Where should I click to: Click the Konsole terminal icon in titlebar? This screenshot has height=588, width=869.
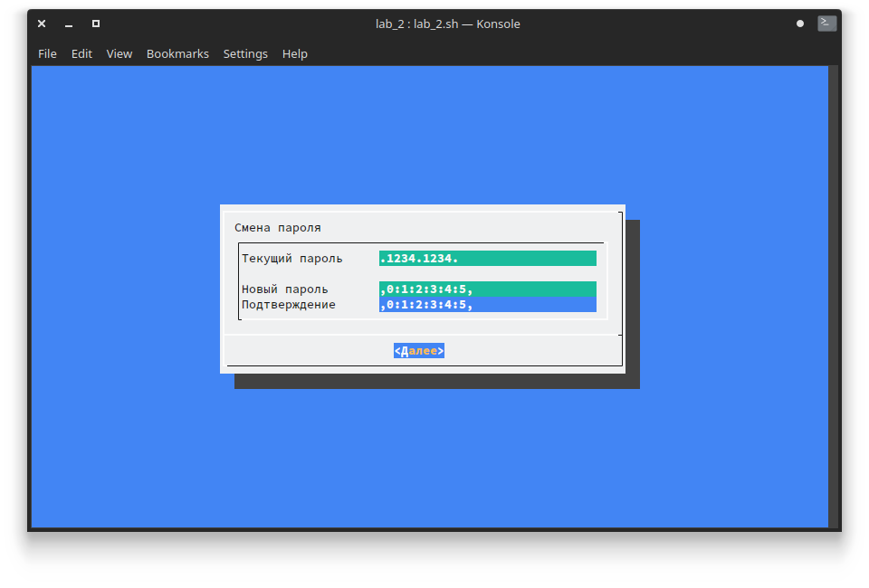(x=826, y=24)
